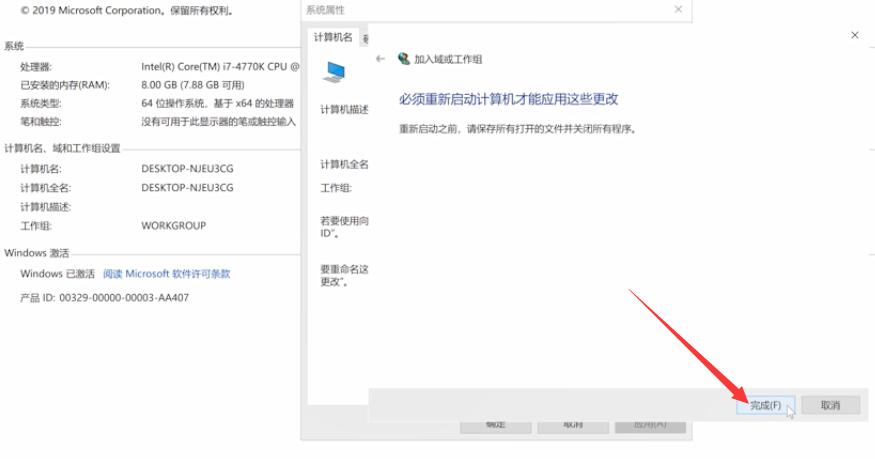Click the computer name DESKTOP-NJEU3CG value

187,168
